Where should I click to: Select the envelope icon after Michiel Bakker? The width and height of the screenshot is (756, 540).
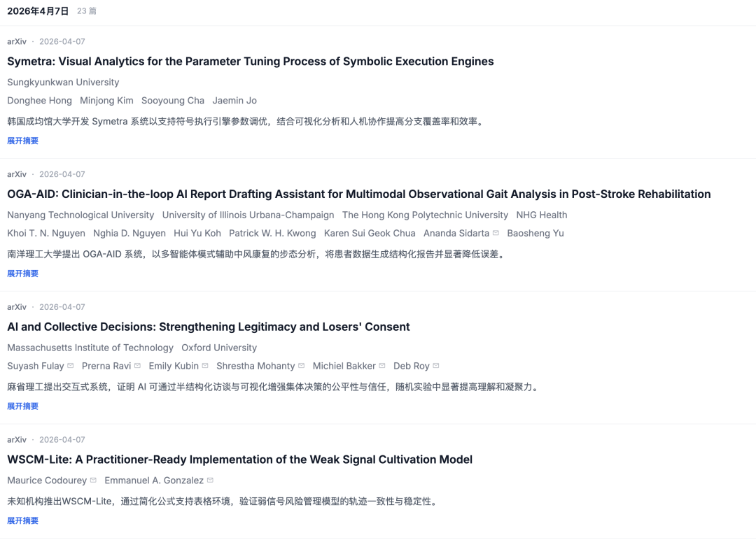[x=382, y=366]
